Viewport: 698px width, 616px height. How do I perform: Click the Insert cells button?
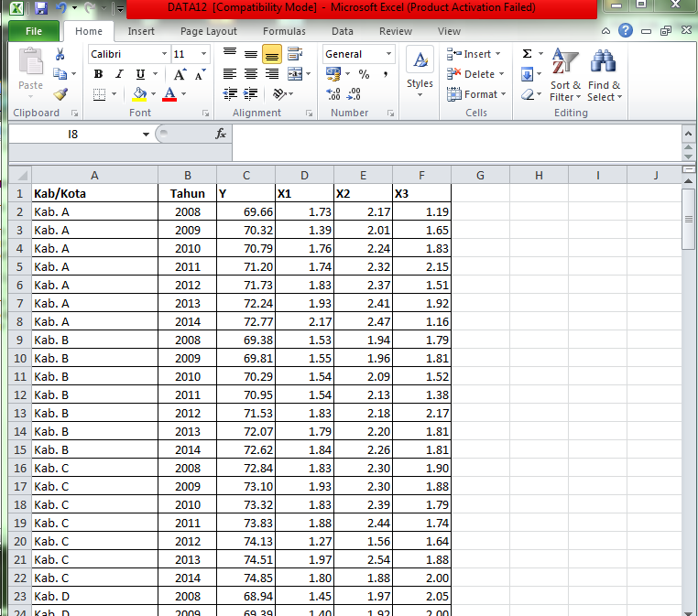coord(474,54)
